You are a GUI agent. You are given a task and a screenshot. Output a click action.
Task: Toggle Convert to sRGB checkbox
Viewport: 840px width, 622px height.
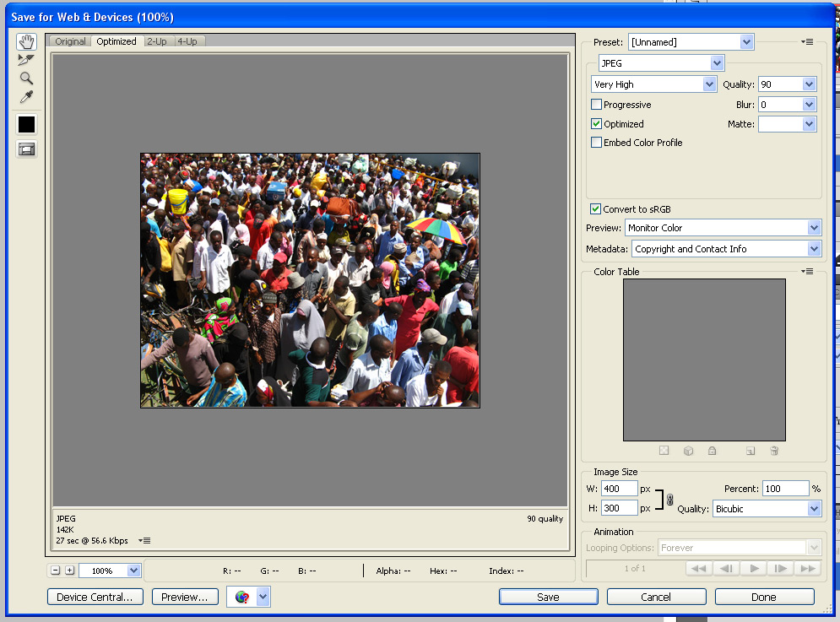click(596, 209)
